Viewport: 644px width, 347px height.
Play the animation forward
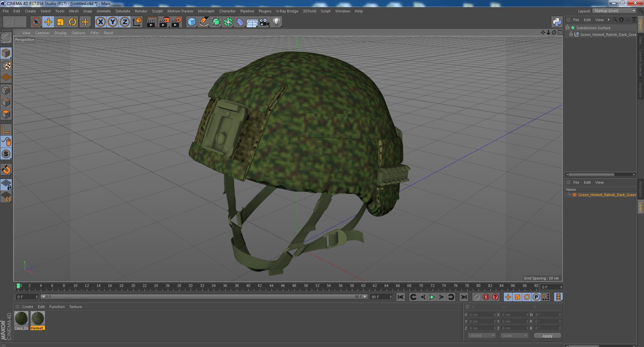click(432, 297)
